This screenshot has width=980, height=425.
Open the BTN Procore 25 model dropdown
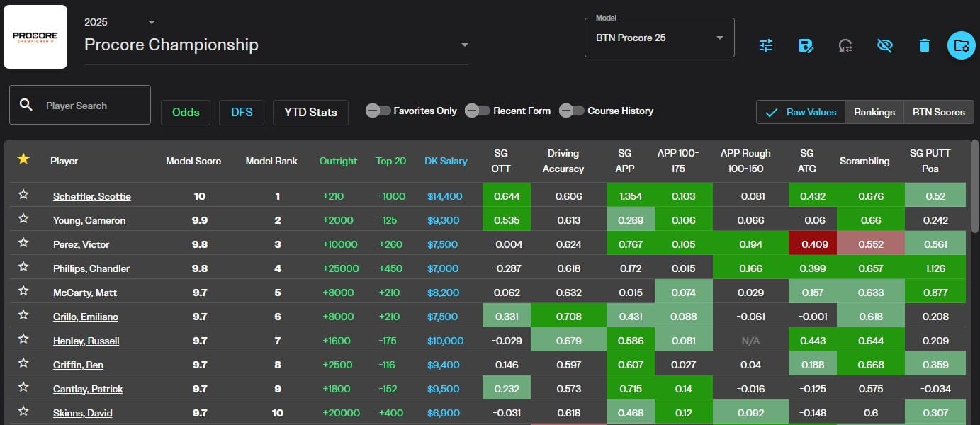pos(660,38)
